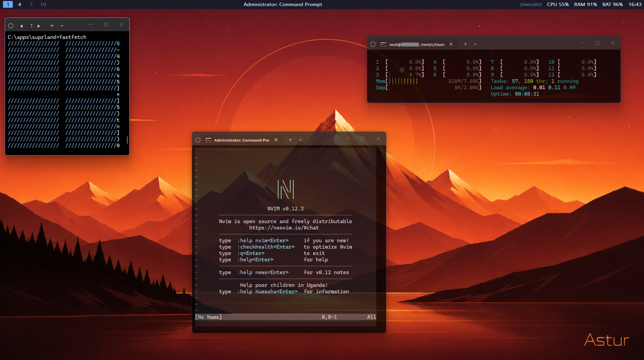
Task: Click 'All' scroll indicator in Neovim statusline
Action: (x=372, y=317)
